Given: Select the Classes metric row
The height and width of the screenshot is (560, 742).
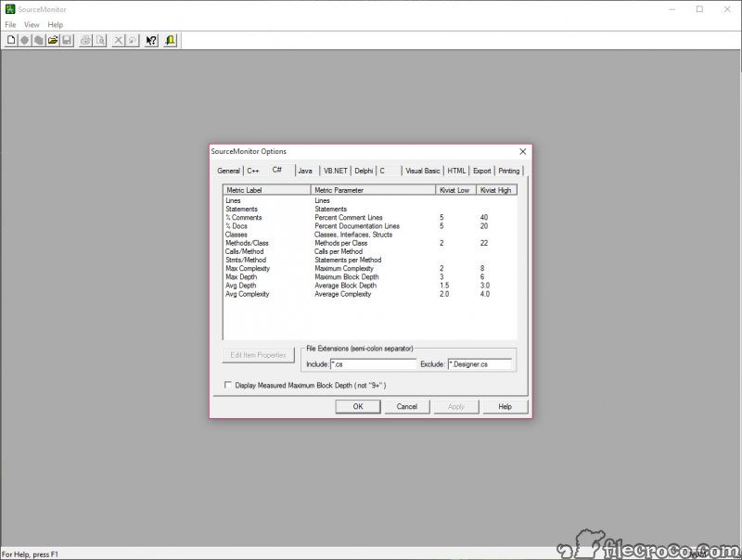Looking at the screenshot, I should [370, 235].
